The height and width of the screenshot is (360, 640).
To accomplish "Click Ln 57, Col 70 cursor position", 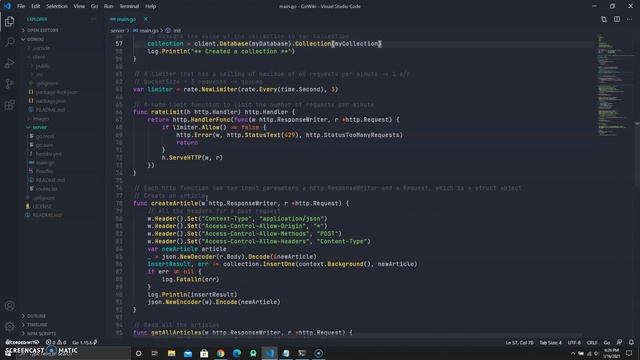I will (519, 342).
